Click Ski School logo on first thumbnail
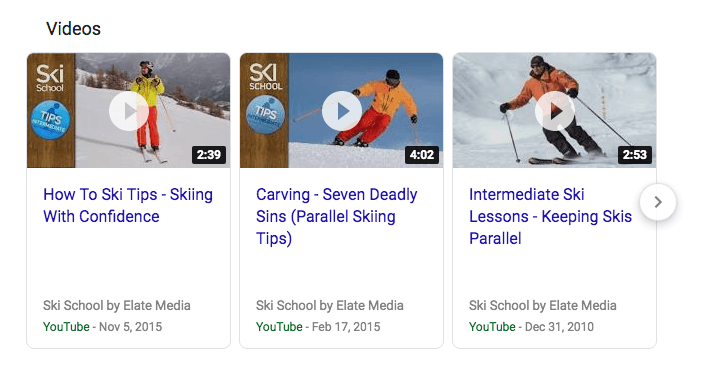This screenshot has width=708, height=369. (x=50, y=78)
